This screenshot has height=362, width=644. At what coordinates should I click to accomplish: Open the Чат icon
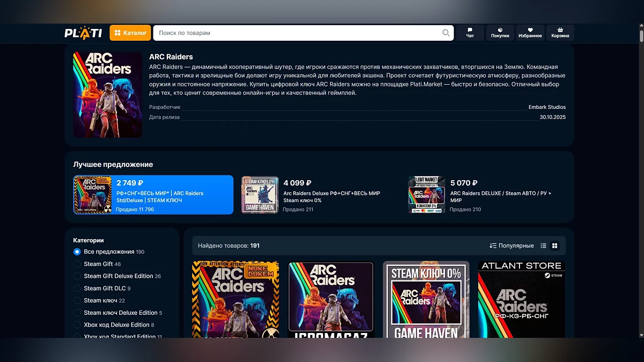click(470, 33)
